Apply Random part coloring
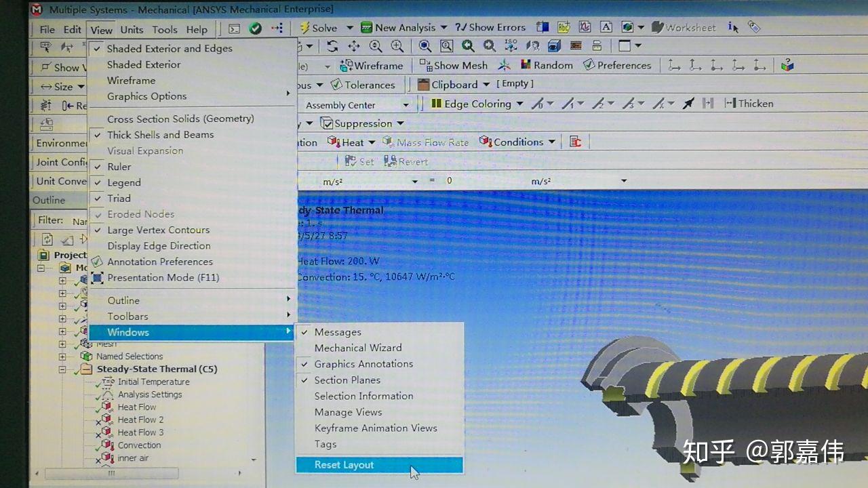The height and width of the screenshot is (488, 868). tap(547, 65)
